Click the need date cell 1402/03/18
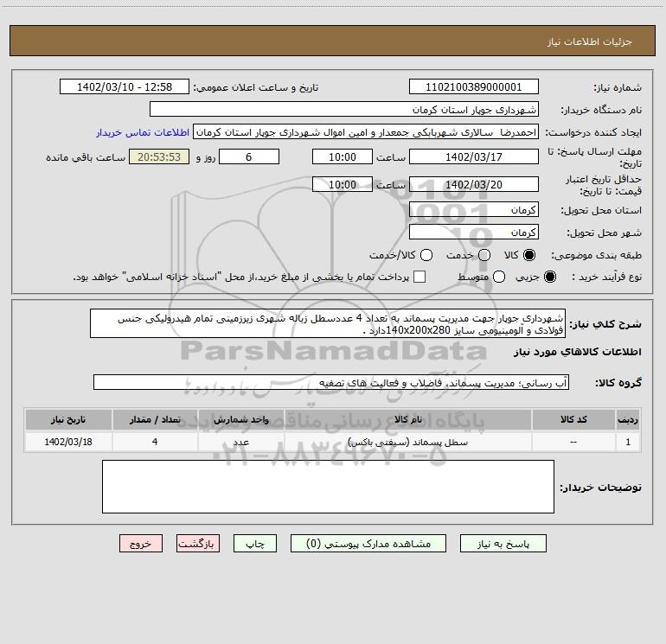 tap(68, 442)
